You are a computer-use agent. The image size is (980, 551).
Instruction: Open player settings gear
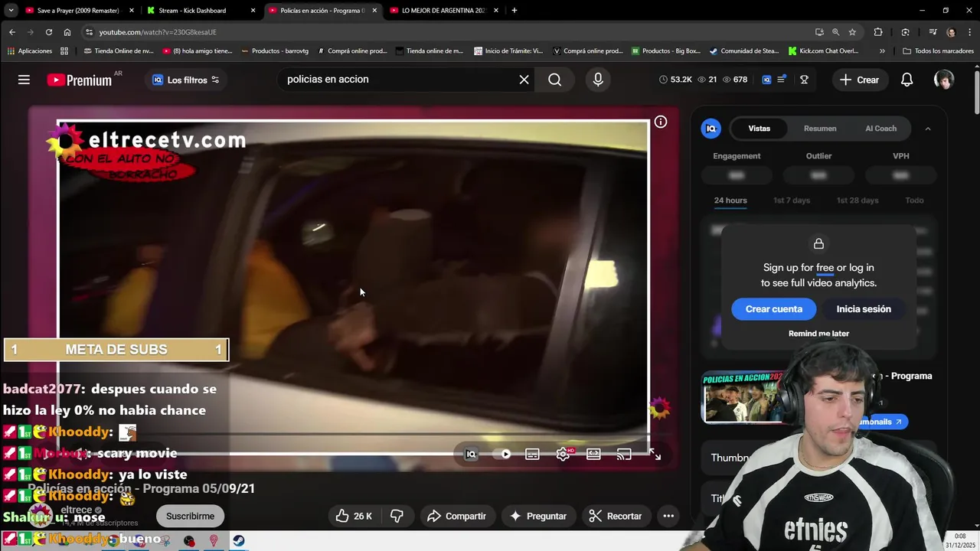click(563, 454)
